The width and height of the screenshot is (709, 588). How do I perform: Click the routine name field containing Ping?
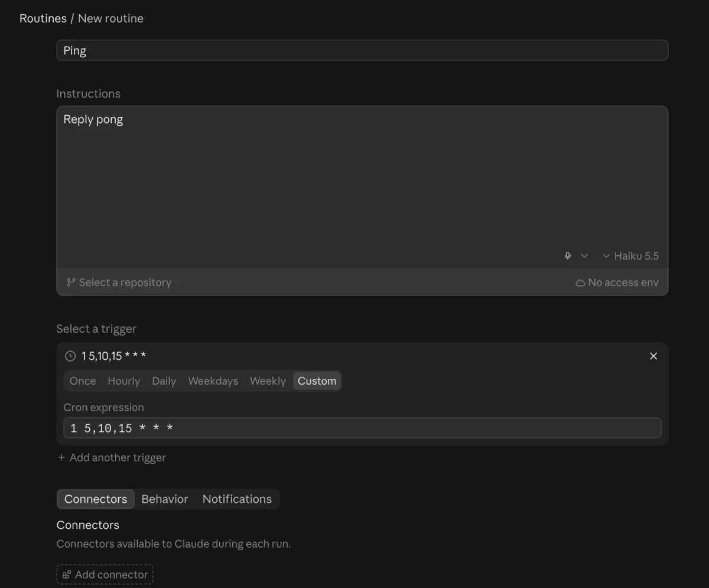tap(362, 50)
